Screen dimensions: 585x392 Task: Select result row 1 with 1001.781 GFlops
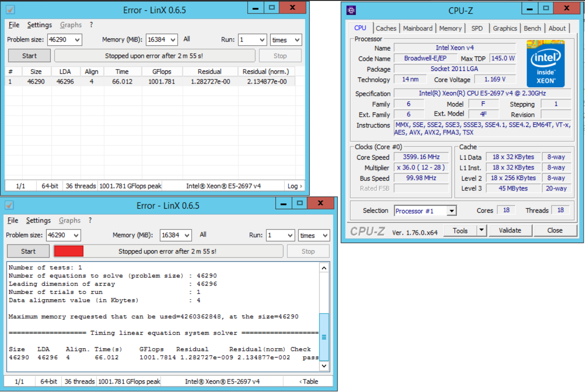click(151, 81)
